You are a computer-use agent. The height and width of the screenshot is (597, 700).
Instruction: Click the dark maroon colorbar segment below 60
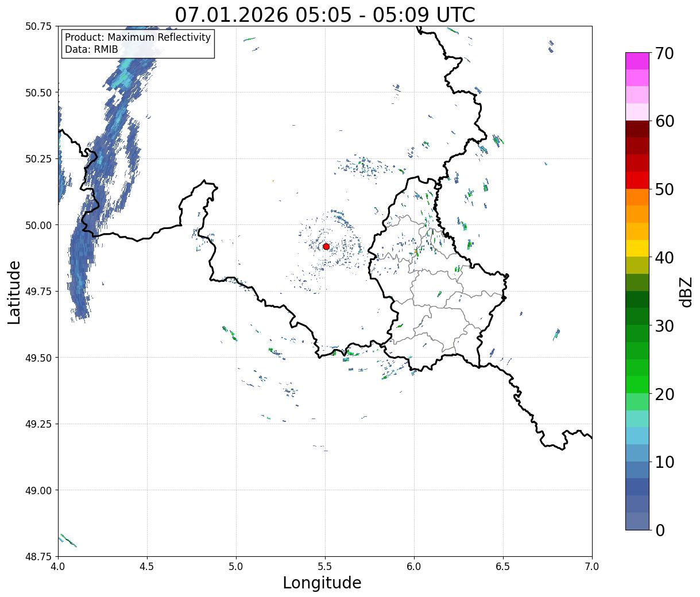click(x=637, y=129)
